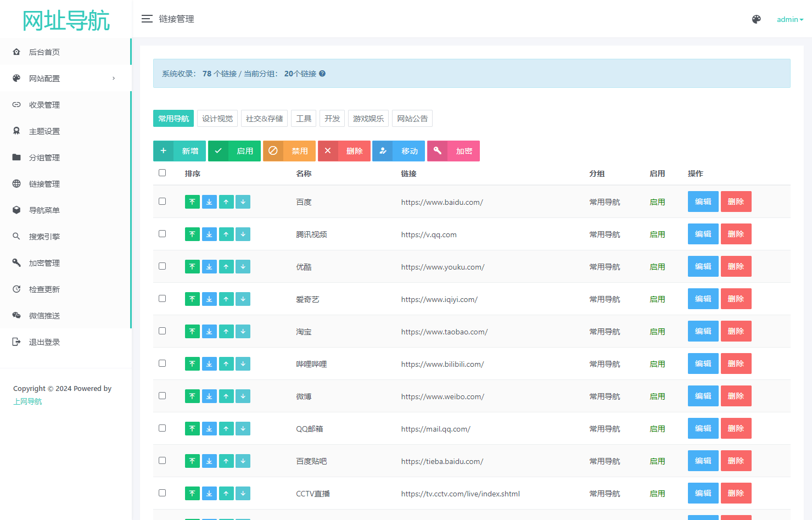The image size is (812, 520).
Task: Move 微博 to top with green icon
Action: (x=192, y=396)
